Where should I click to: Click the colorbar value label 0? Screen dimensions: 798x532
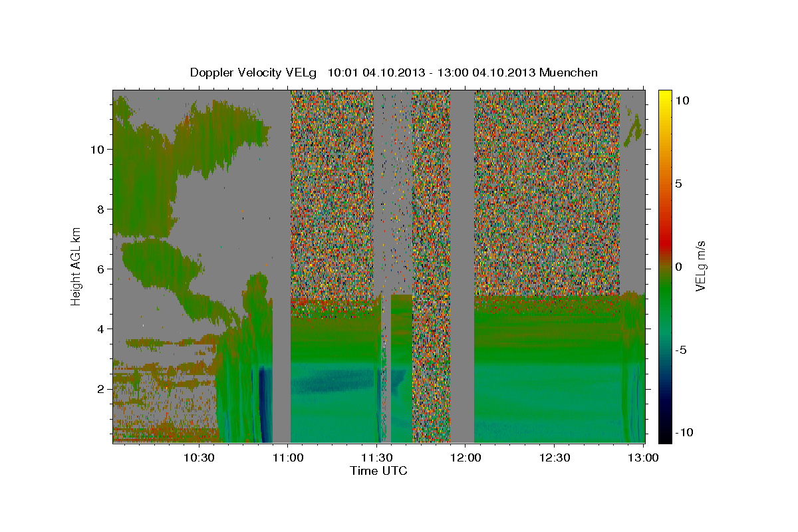coord(678,267)
